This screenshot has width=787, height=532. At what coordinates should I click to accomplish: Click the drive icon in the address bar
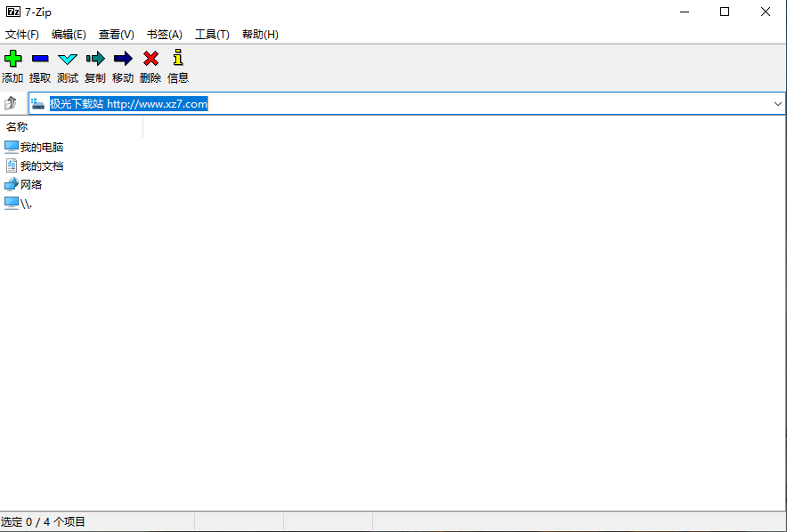click(38, 104)
